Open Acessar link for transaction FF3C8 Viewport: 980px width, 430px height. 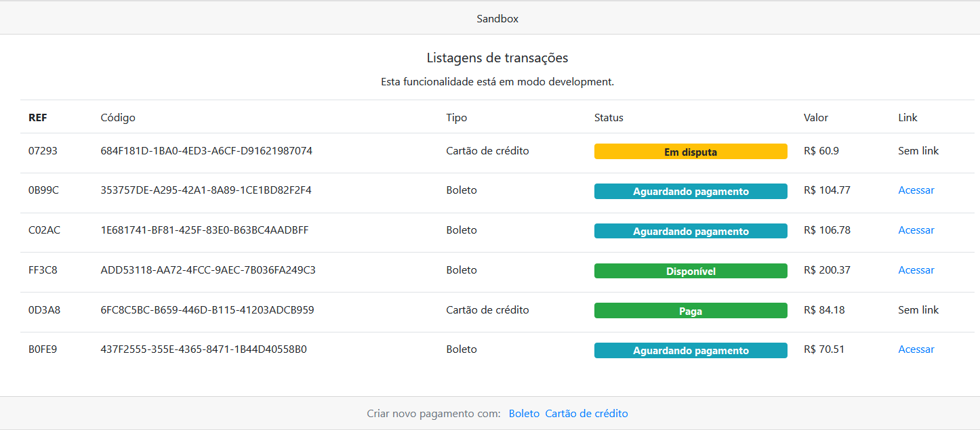916,270
